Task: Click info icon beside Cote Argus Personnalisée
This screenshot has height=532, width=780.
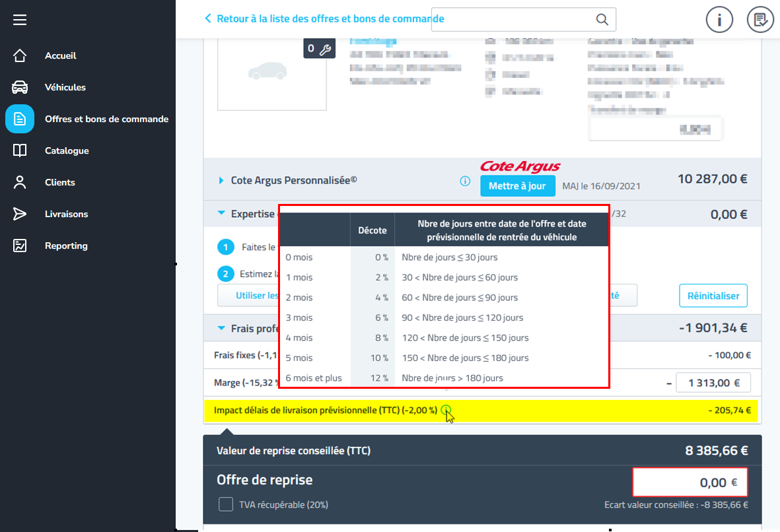Action: coord(465,181)
